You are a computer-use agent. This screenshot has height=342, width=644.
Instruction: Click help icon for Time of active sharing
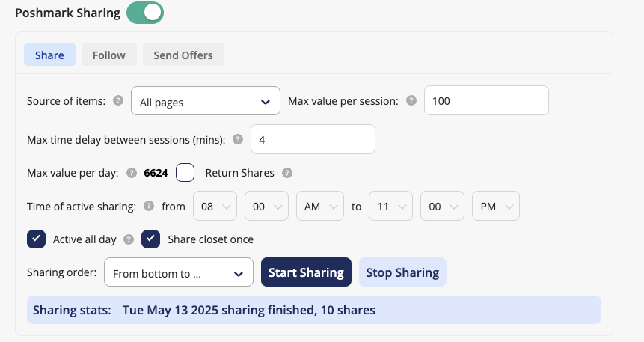click(x=148, y=206)
